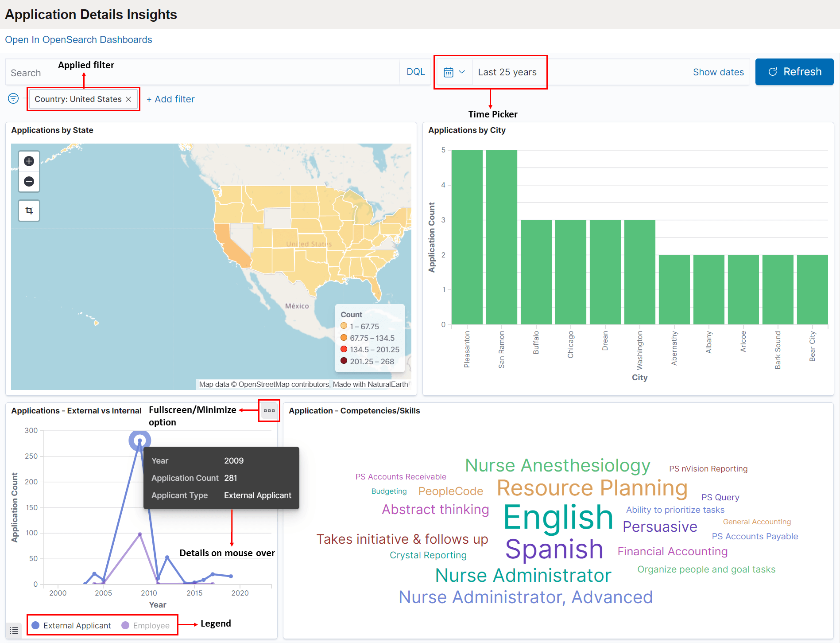Open panel options for External vs Internal chart

(269, 411)
